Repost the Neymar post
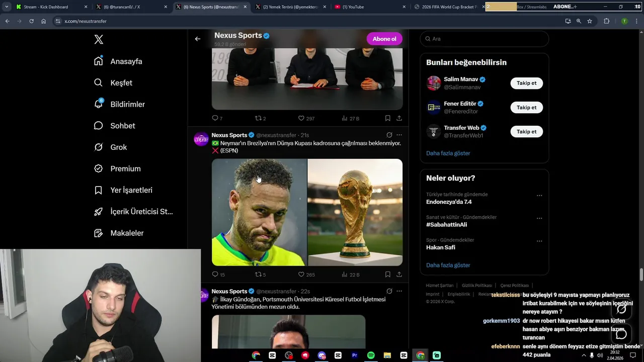Image resolution: width=644 pixels, height=362 pixels. tap(260, 275)
